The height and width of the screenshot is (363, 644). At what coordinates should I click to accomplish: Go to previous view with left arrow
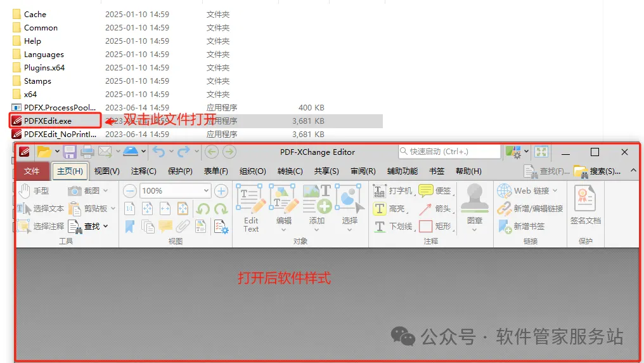[212, 152]
